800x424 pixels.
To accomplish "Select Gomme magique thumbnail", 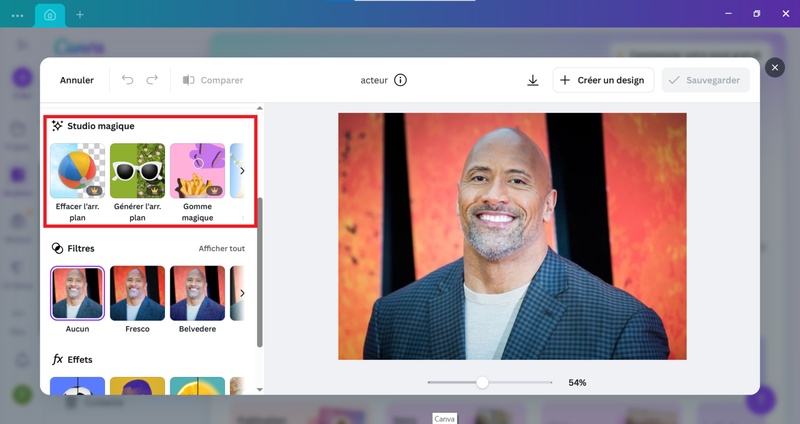I will 197,170.
